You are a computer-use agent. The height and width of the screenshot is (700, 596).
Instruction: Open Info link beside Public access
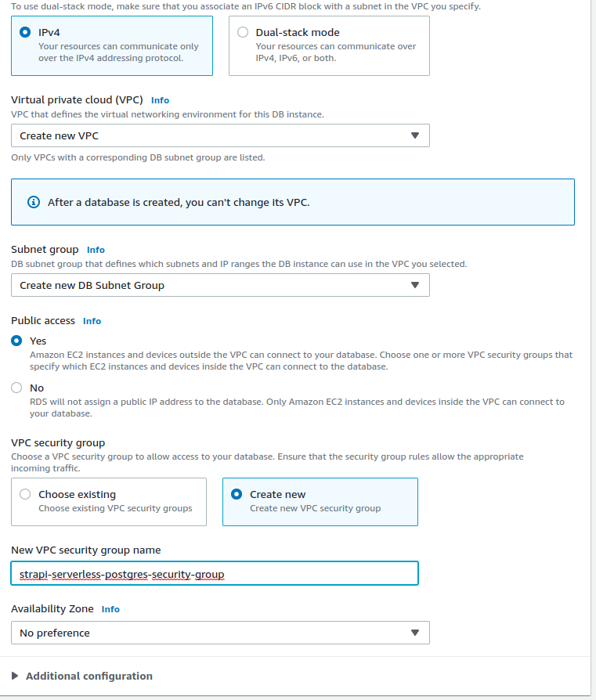point(92,321)
